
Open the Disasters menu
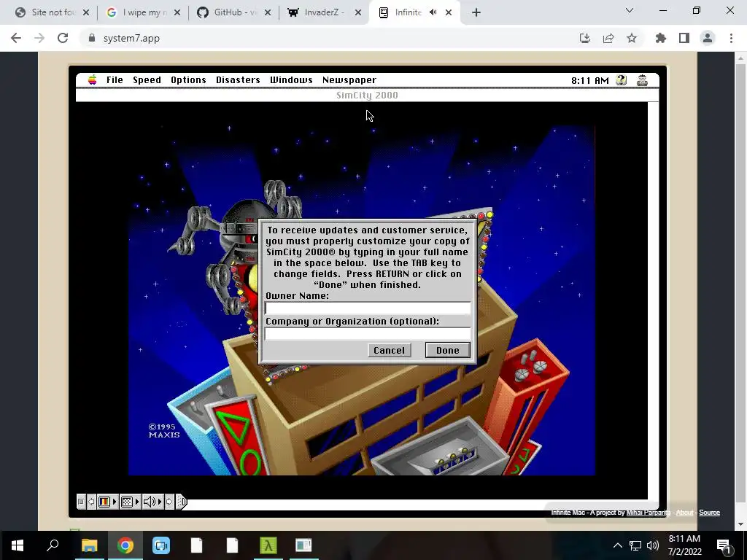pos(238,80)
